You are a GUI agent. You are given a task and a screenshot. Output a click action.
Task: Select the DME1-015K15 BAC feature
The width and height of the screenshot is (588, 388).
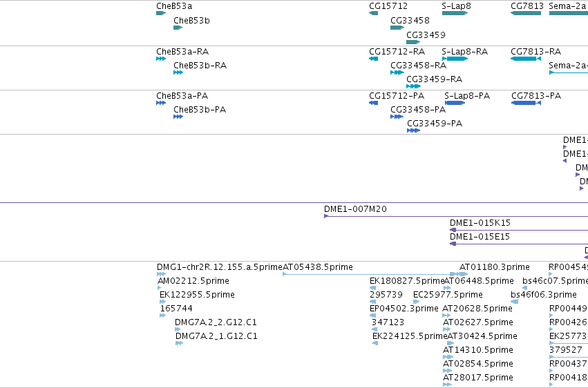(x=519, y=230)
